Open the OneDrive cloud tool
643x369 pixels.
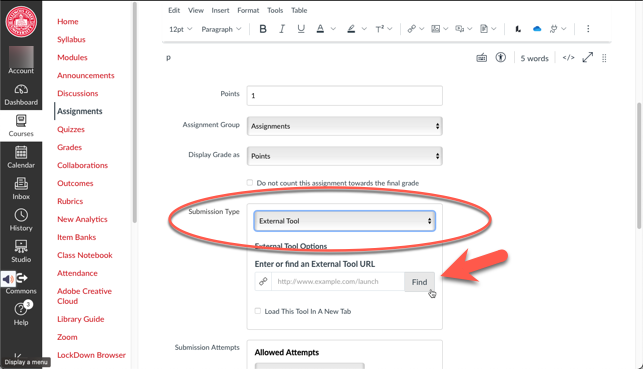[x=537, y=29]
